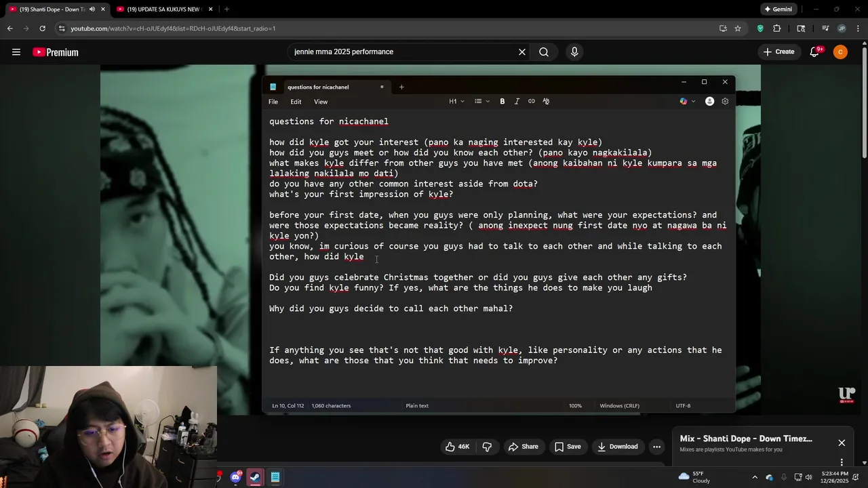This screenshot has height=488, width=868.
Task: Click Windows (CRLF) line ending status
Action: 620,406
